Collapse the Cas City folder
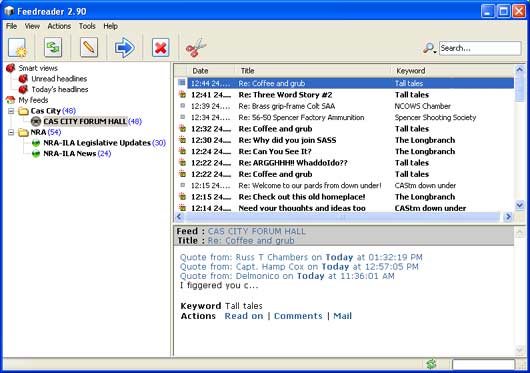The height and width of the screenshot is (373, 530). click(11, 111)
